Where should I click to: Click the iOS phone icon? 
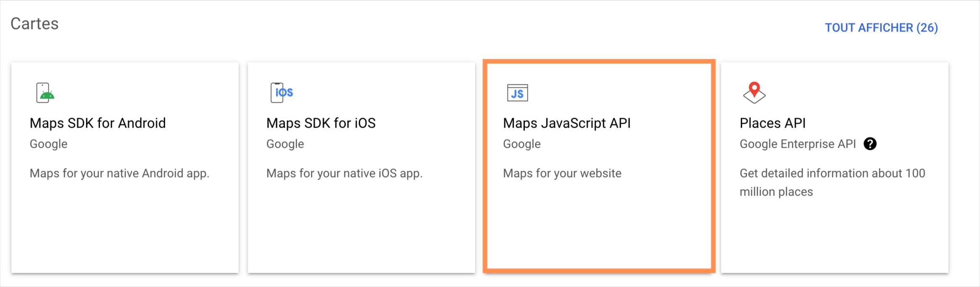[281, 93]
